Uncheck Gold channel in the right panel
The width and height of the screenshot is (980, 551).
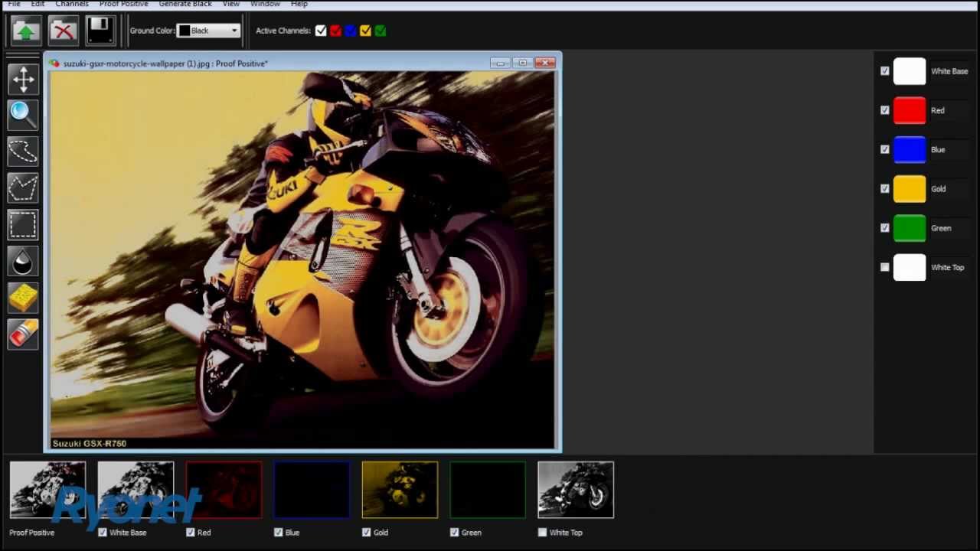(885, 188)
